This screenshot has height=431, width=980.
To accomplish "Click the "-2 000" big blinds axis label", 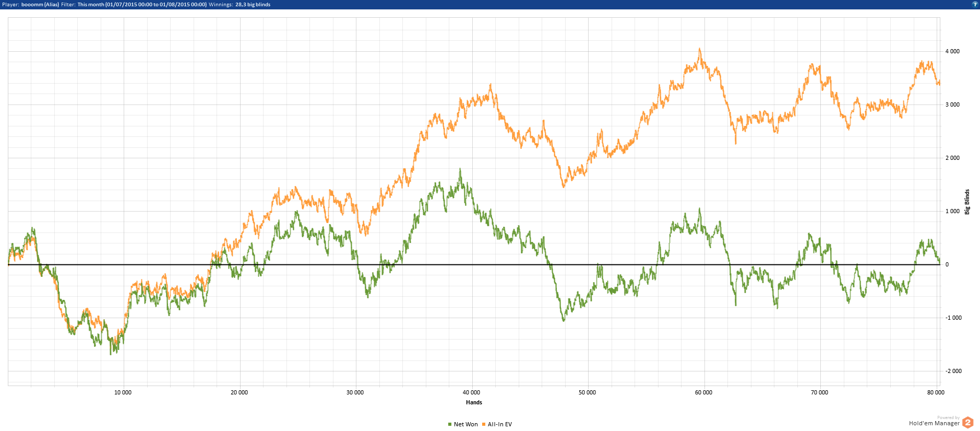I will 953,371.
